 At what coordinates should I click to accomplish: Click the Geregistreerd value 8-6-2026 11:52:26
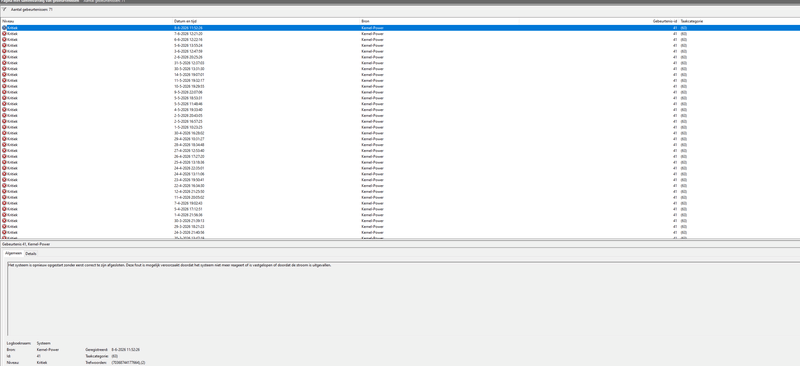pos(126,350)
